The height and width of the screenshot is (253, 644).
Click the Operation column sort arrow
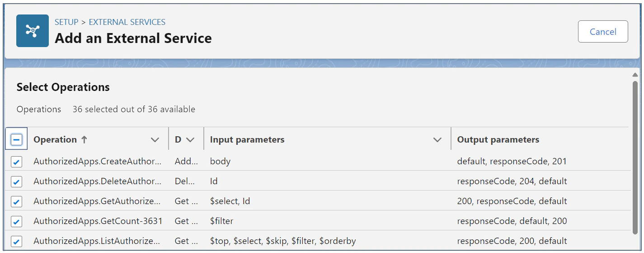coord(84,140)
